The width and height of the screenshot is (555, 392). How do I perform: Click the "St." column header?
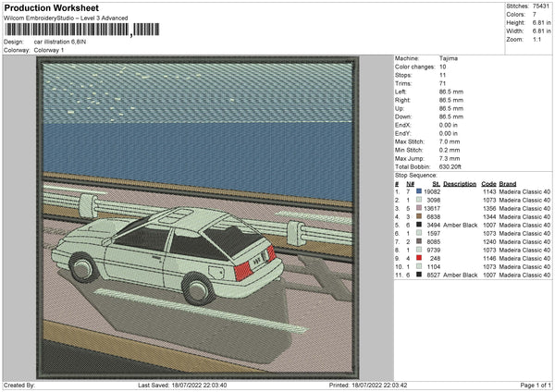tap(437, 184)
